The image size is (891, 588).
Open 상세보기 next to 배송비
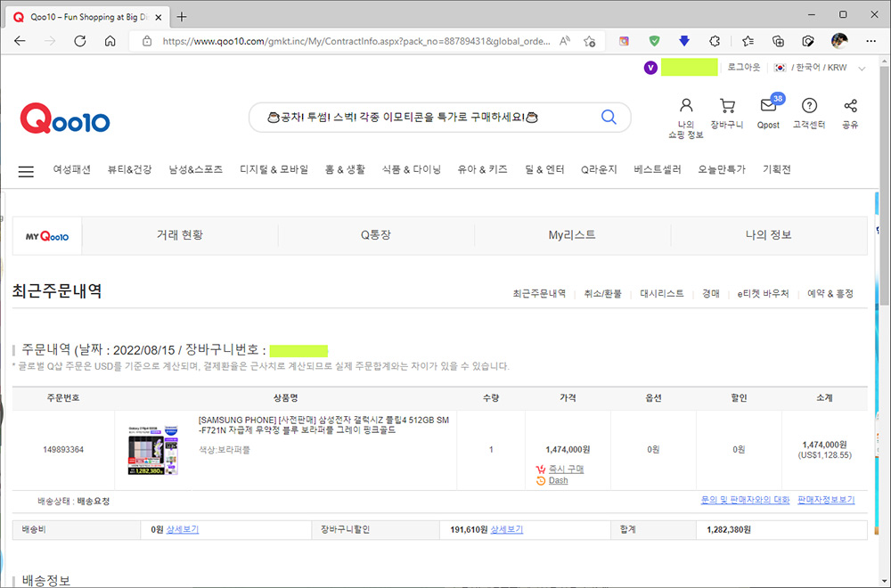coord(183,529)
